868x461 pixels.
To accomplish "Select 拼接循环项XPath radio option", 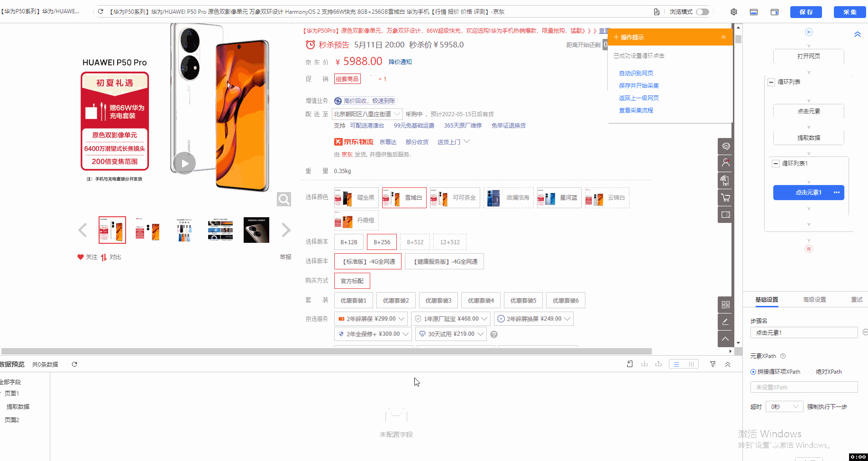I will tap(753, 372).
